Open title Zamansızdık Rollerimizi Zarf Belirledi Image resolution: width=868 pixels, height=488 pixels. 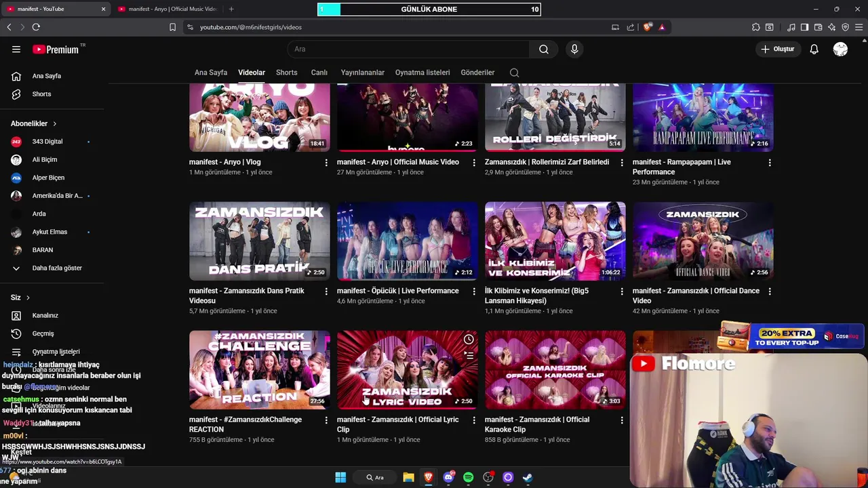point(547,162)
